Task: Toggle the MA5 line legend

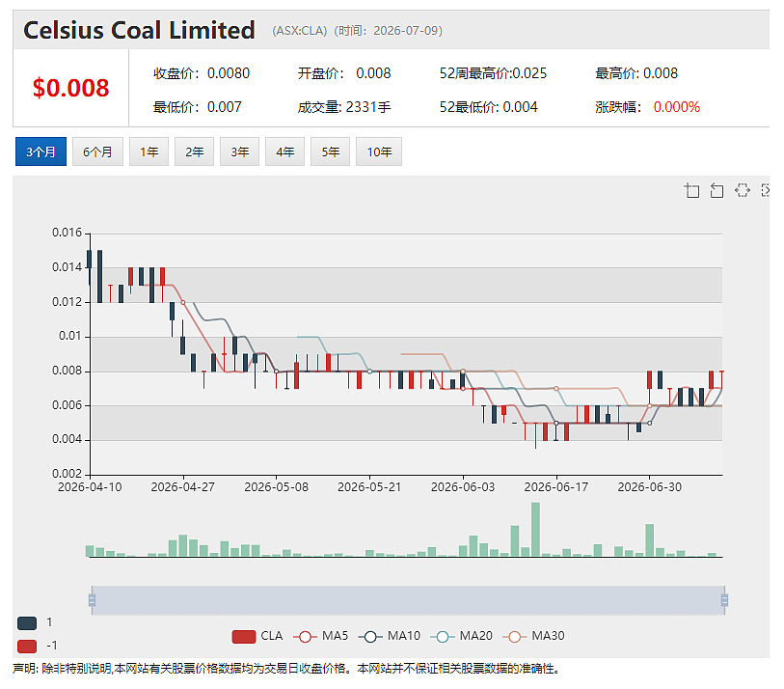Action: [x=320, y=637]
